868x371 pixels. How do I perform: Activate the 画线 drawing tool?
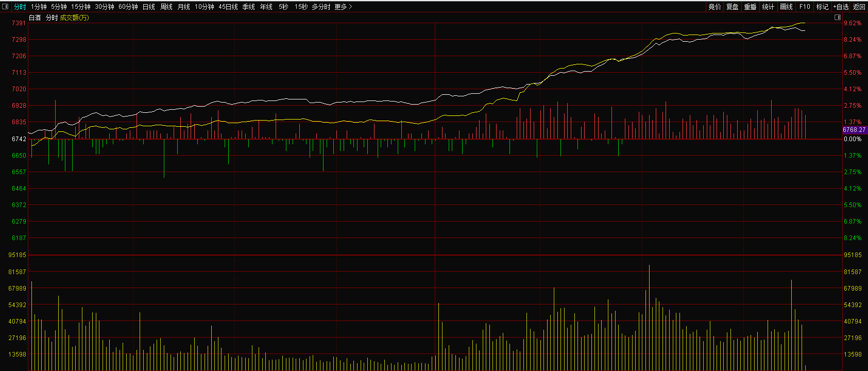pyautogui.click(x=786, y=7)
